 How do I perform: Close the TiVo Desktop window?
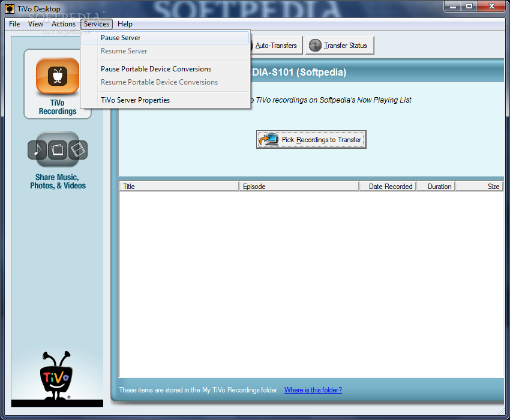coord(491,6)
